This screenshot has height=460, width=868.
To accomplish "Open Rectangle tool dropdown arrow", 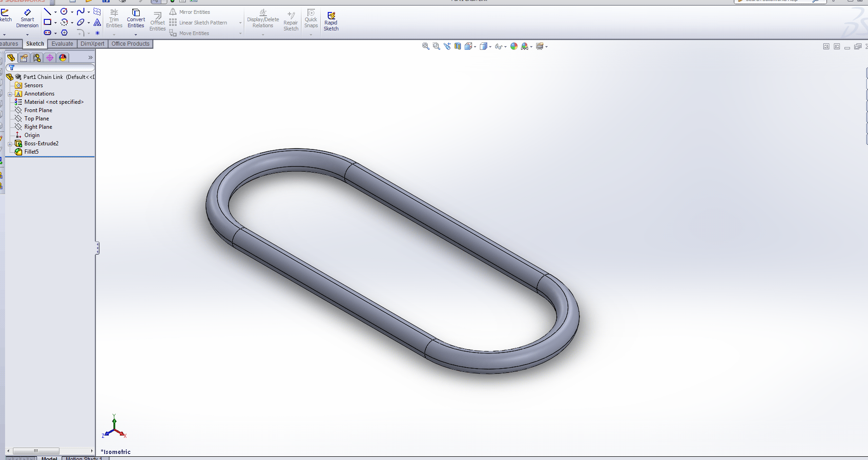I will (x=55, y=23).
